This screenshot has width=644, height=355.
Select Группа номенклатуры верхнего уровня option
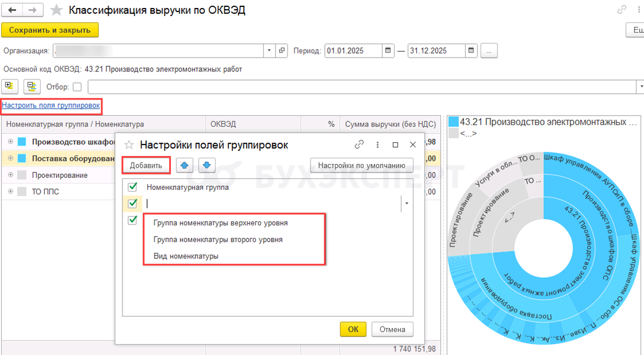(x=220, y=223)
